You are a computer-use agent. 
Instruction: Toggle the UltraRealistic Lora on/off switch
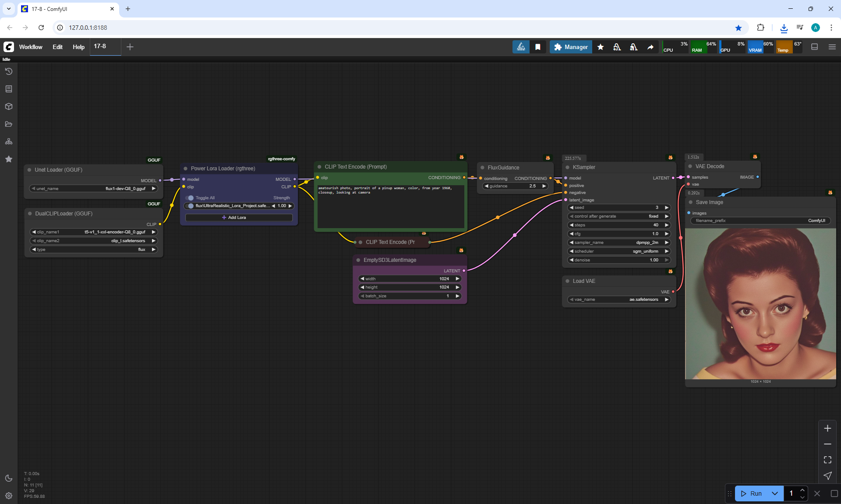[190, 206]
